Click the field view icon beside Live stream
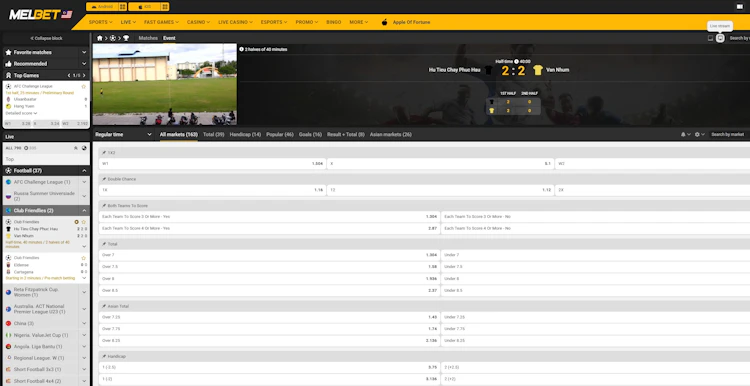 710,38
